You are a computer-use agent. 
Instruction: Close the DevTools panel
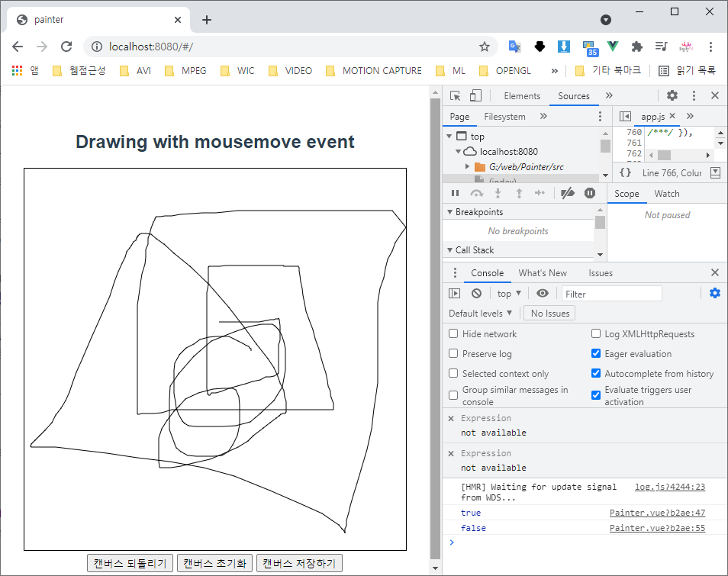pos(715,95)
